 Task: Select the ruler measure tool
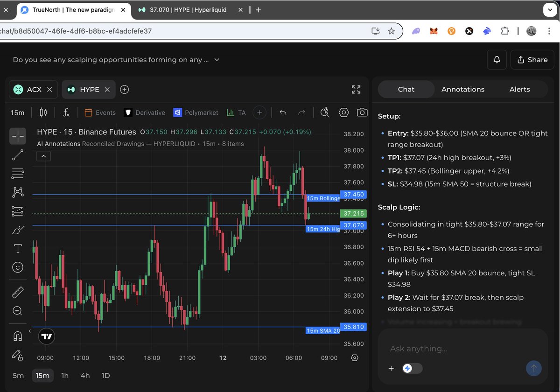point(18,293)
